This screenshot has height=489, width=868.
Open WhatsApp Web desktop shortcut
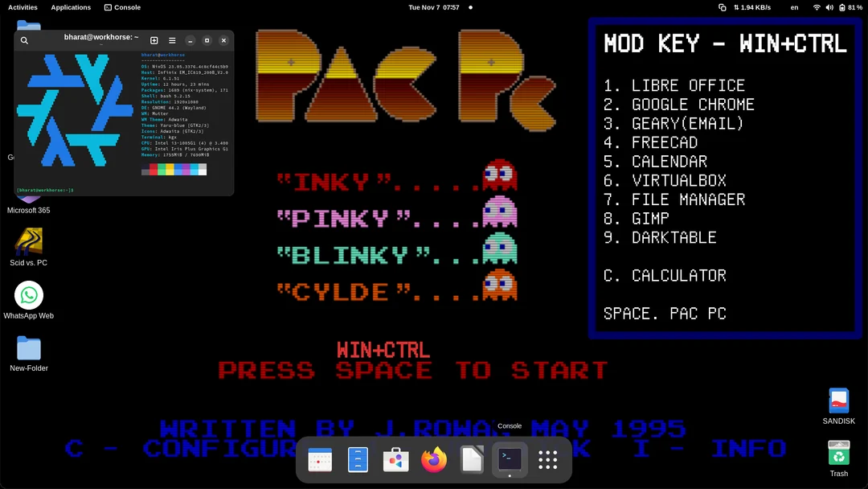pos(29,296)
